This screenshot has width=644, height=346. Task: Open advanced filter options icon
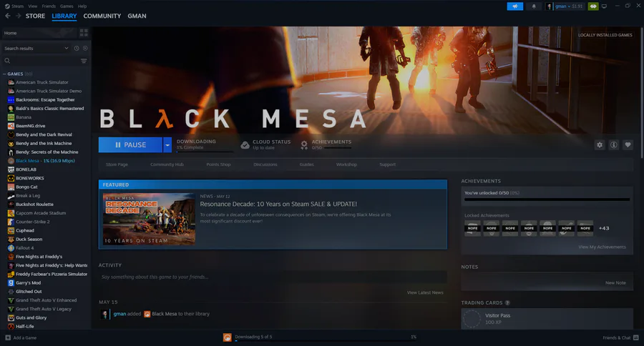(x=84, y=61)
